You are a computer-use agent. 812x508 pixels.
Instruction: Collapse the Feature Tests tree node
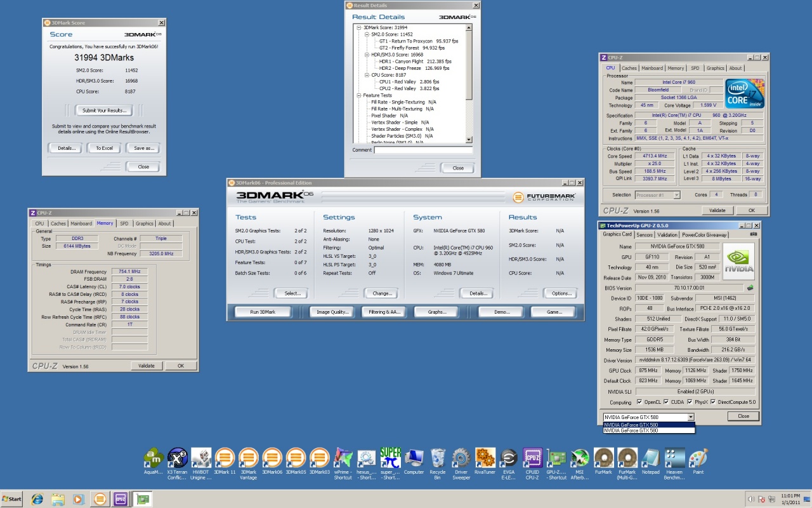pos(359,95)
